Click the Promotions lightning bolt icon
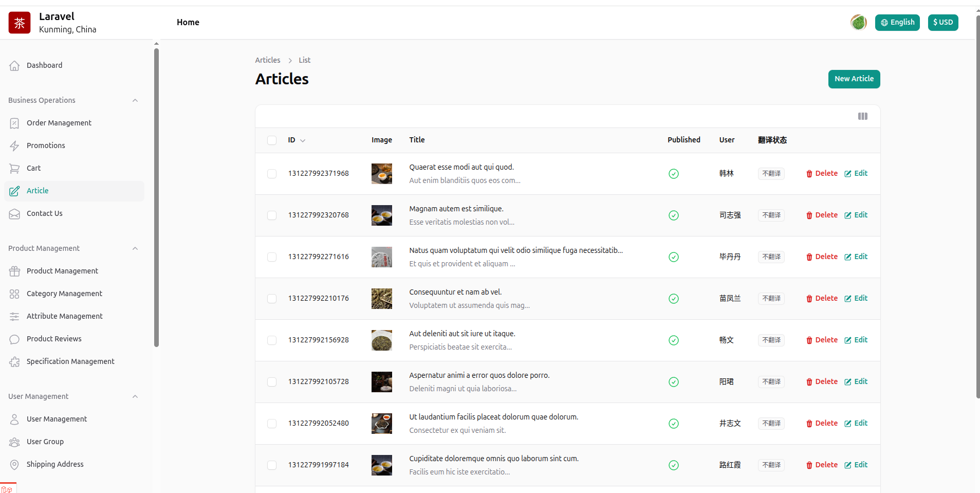980x493 pixels. pos(14,146)
